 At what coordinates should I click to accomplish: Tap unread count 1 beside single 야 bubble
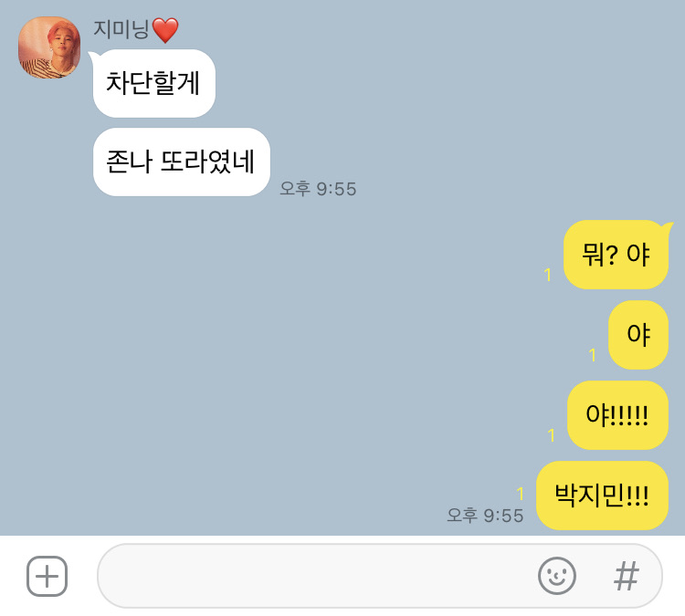tap(593, 355)
